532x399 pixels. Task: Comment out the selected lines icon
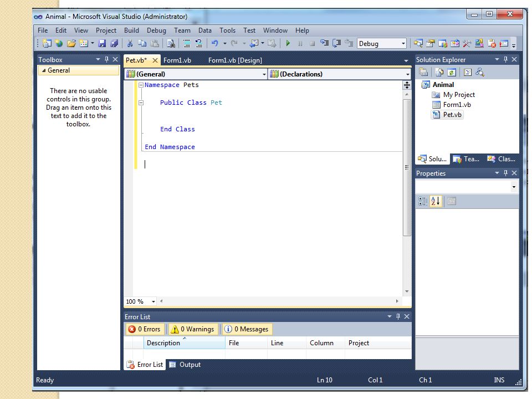(x=187, y=43)
